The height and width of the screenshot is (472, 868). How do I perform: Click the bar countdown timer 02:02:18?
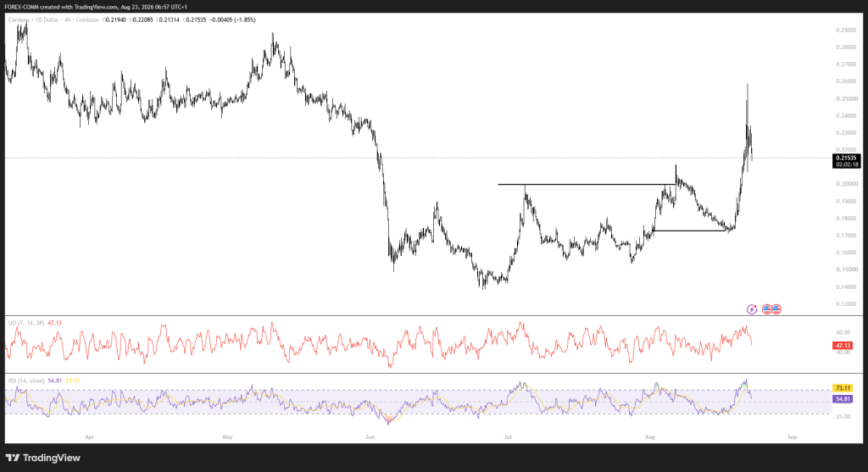[847, 164]
